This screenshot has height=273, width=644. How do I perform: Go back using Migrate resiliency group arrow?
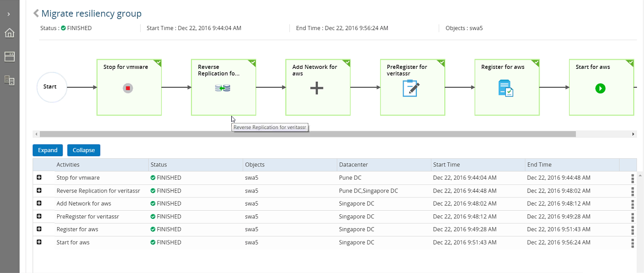tap(36, 13)
